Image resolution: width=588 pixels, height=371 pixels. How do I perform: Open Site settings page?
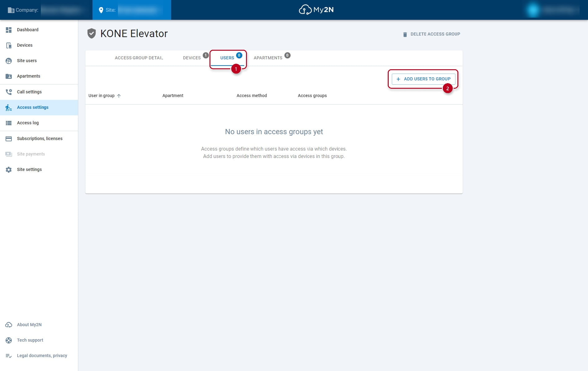click(x=39, y=169)
